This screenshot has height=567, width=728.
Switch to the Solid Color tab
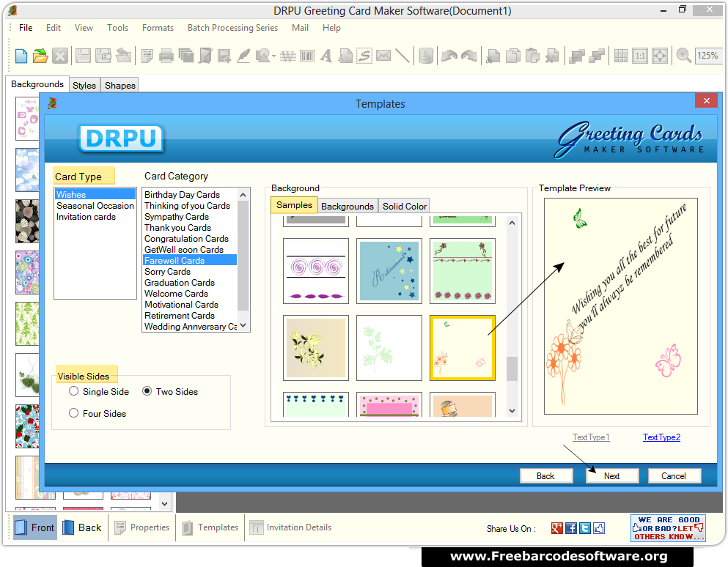[405, 206]
